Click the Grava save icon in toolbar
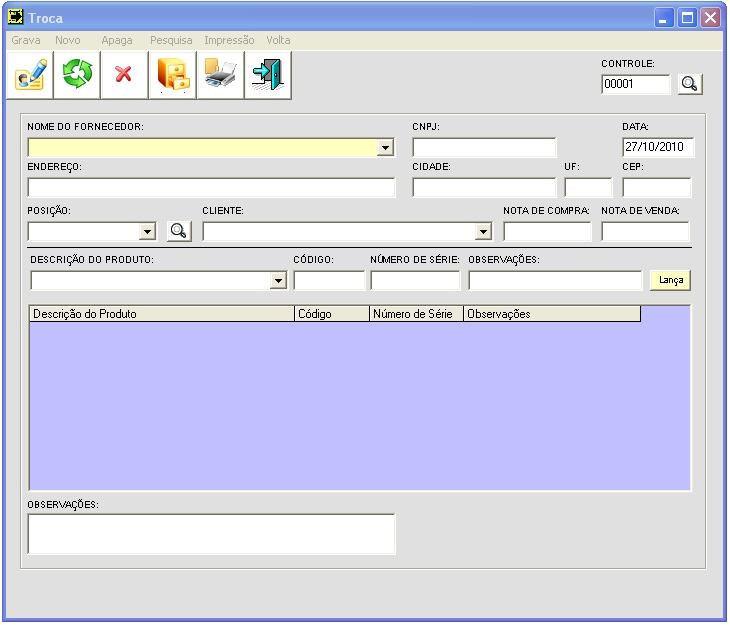This screenshot has height=625, width=730. pos(29,75)
